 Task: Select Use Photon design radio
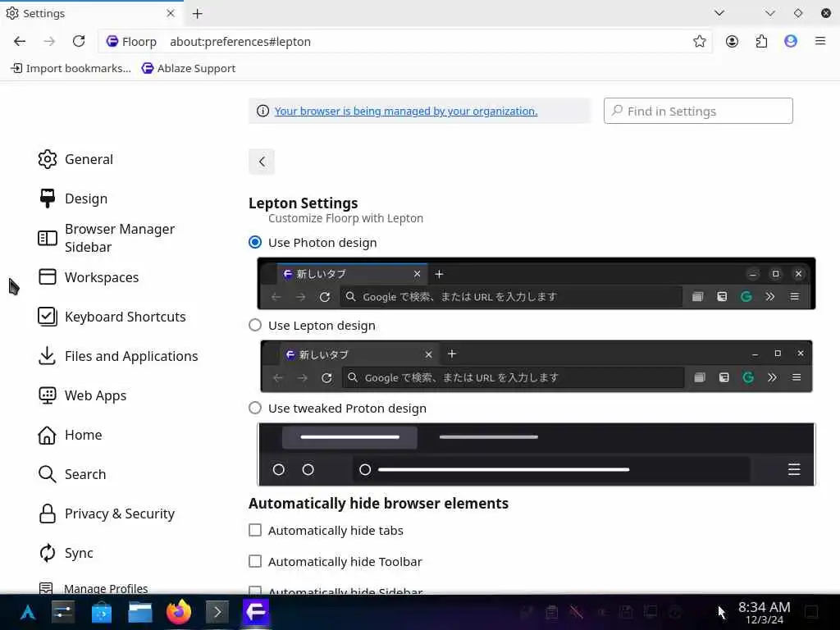255,242
